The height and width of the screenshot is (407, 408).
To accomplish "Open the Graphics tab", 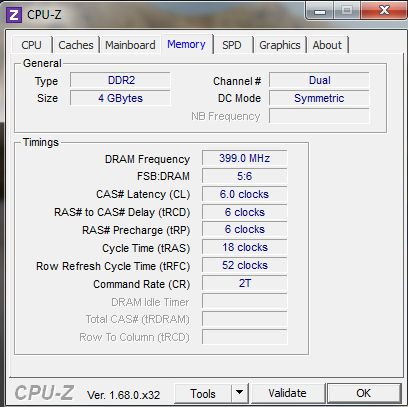I will [280, 45].
